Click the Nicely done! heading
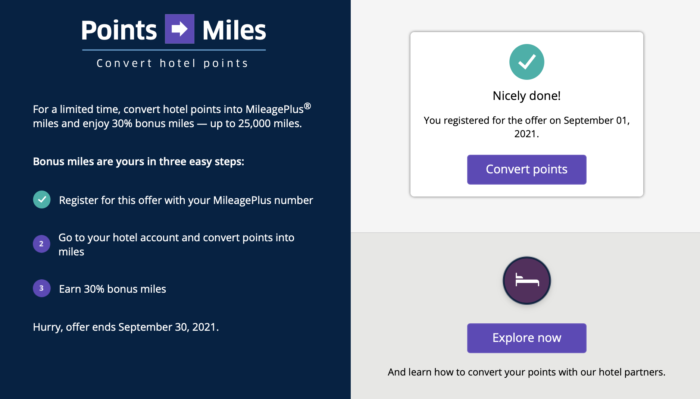The image size is (700, 399). coord(526,96)
